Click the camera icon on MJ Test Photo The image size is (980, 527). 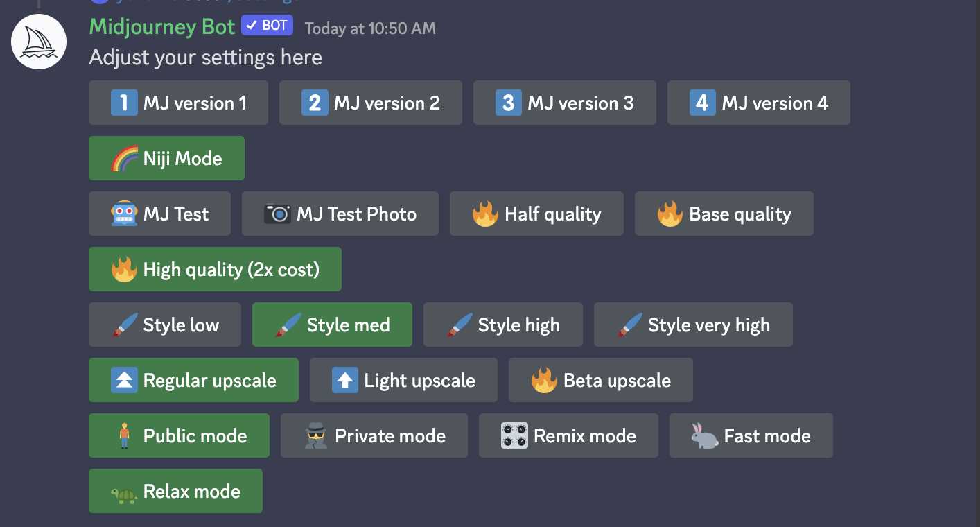277,214
